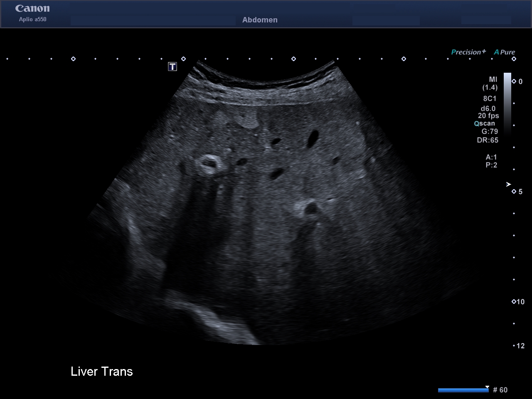Click the G:79 gain value
532x399 pixels.
tap(490, 131)
